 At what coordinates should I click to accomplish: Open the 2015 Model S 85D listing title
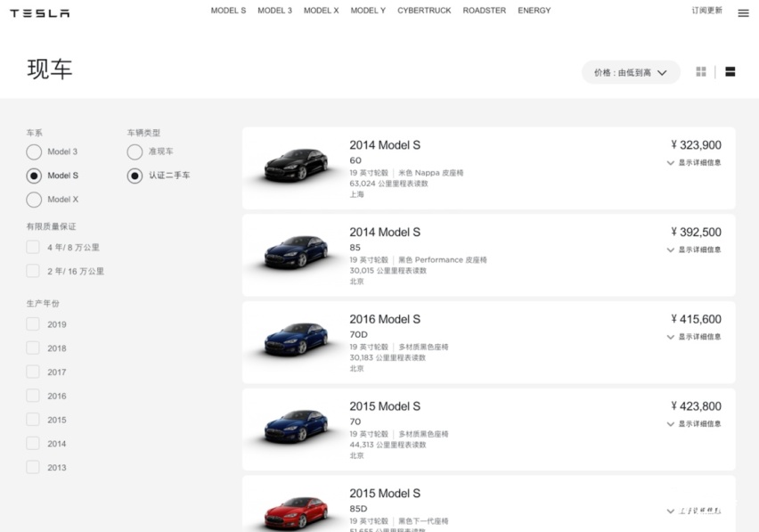[x=385, y=494]
